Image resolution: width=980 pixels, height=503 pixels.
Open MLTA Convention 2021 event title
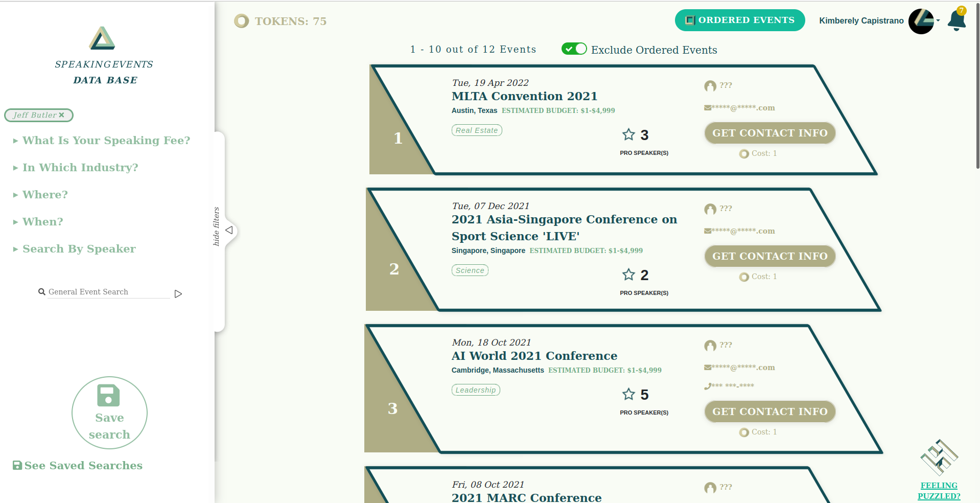click(525, 96)
